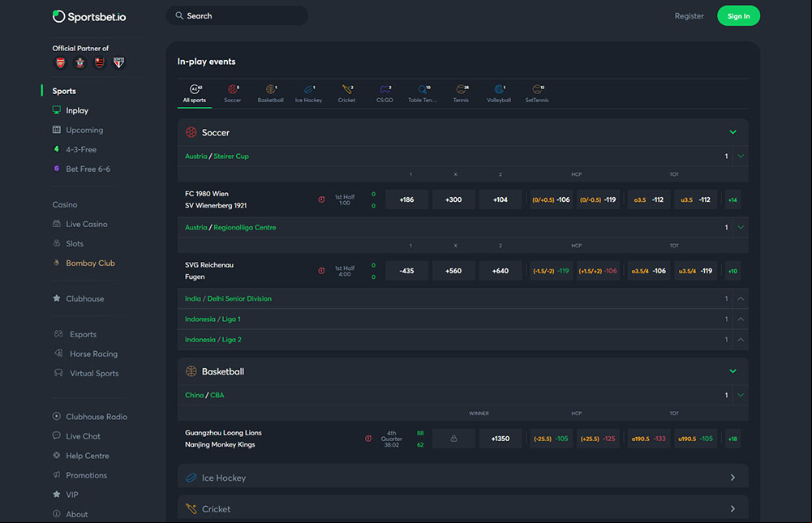Collapse the Soccer section chevron
Screen dimensions: 812x523
[733, 132]
